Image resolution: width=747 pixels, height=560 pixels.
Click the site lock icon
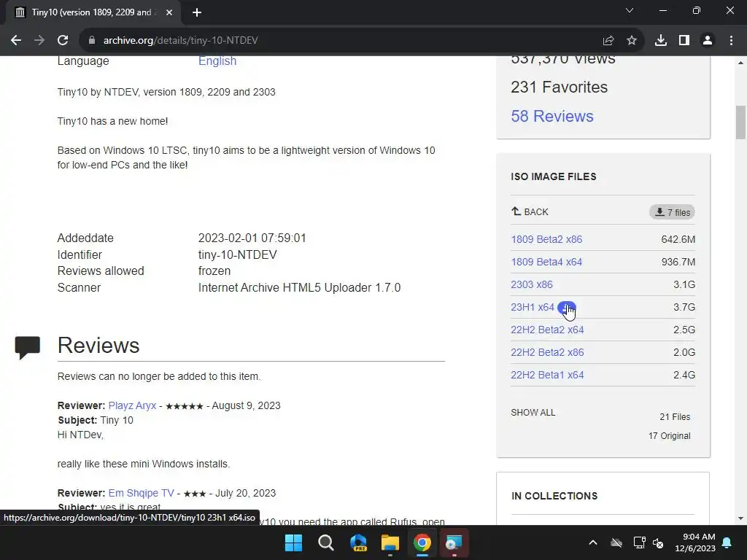point(92,41)
